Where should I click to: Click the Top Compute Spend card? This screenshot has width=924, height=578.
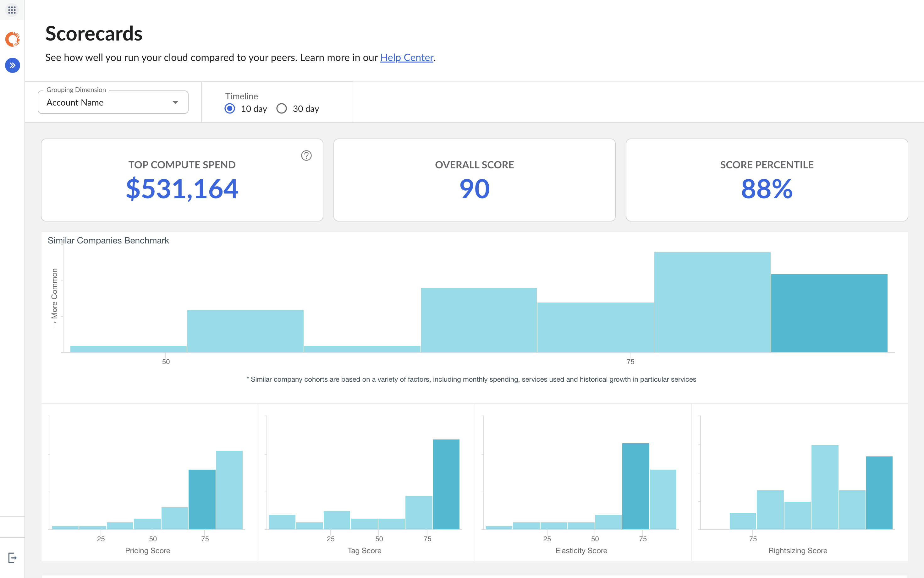click(182, 180)
